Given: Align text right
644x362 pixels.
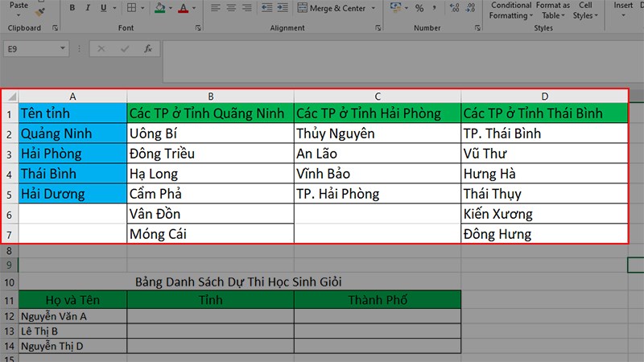Looking at the screenshot, I should (247, 8).
